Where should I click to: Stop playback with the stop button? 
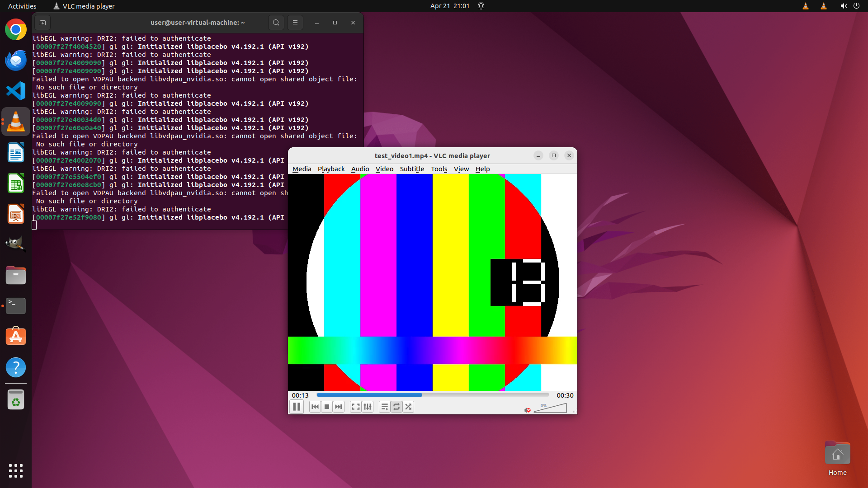coord(327,407)
